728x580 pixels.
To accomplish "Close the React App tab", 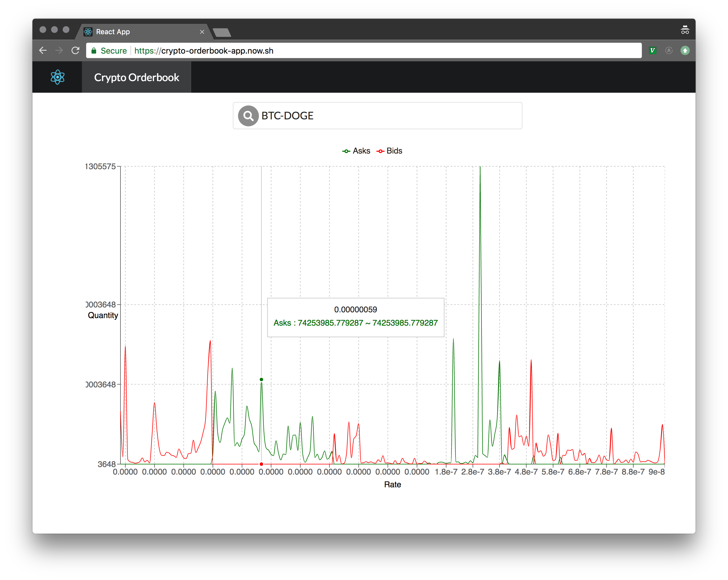I will click(x=202, y=32).
